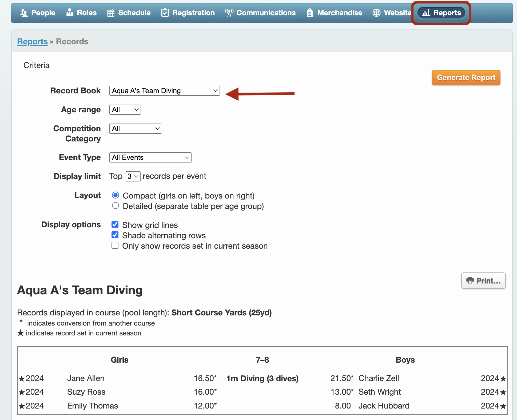
Task: Click the 1m Diving (3 dives) event label
Action: pyautogui.click(x=263, y=378)
